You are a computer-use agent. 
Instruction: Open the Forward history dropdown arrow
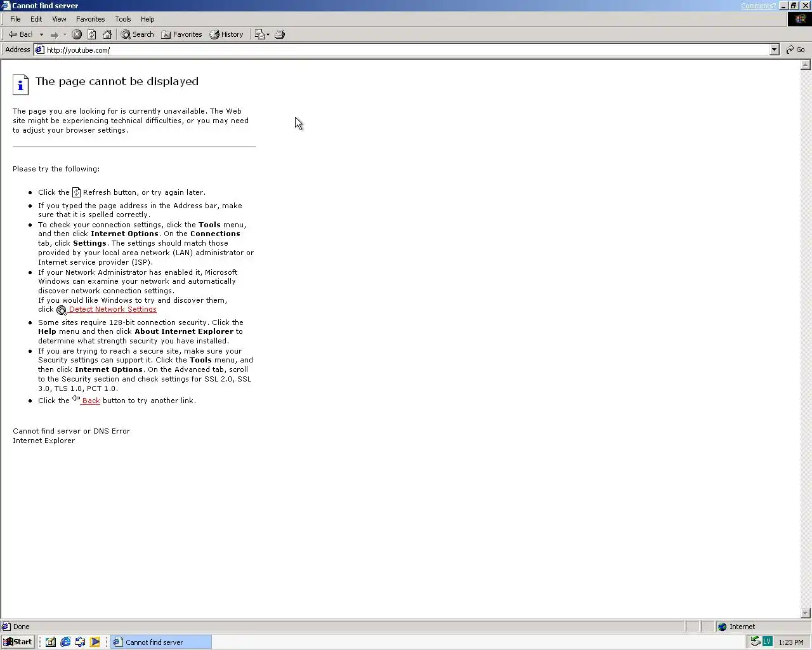click(65, 34)
